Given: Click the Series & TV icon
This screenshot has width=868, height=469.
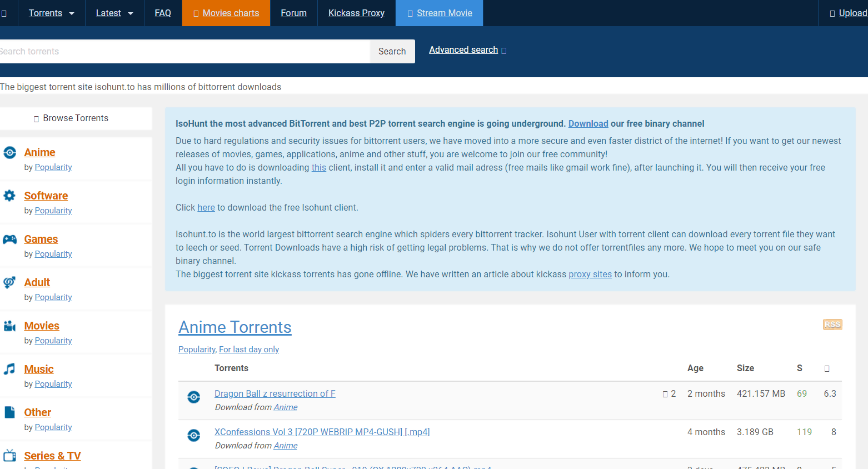Looking at the screenshot, I should click(9, 456).
